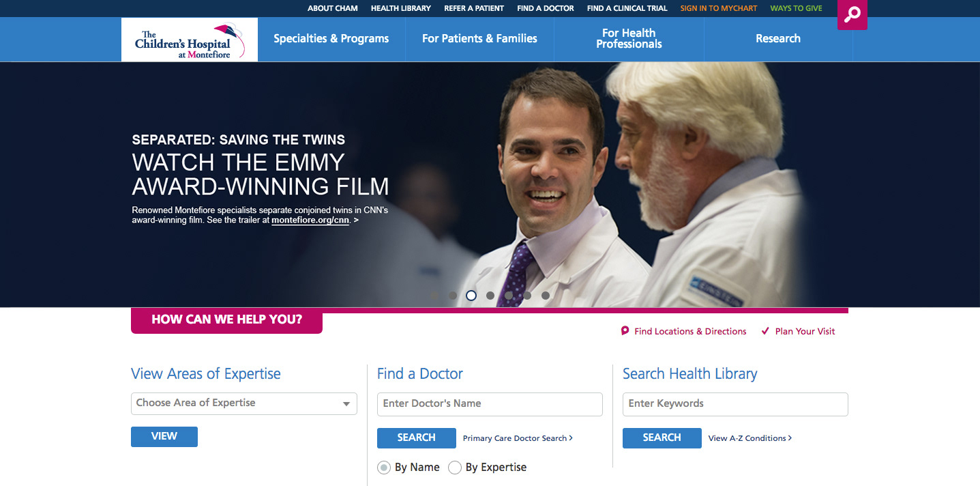Click SEARCH button under Find a Doctor
This screenshot has width=980, height=486.
[417, 438]
